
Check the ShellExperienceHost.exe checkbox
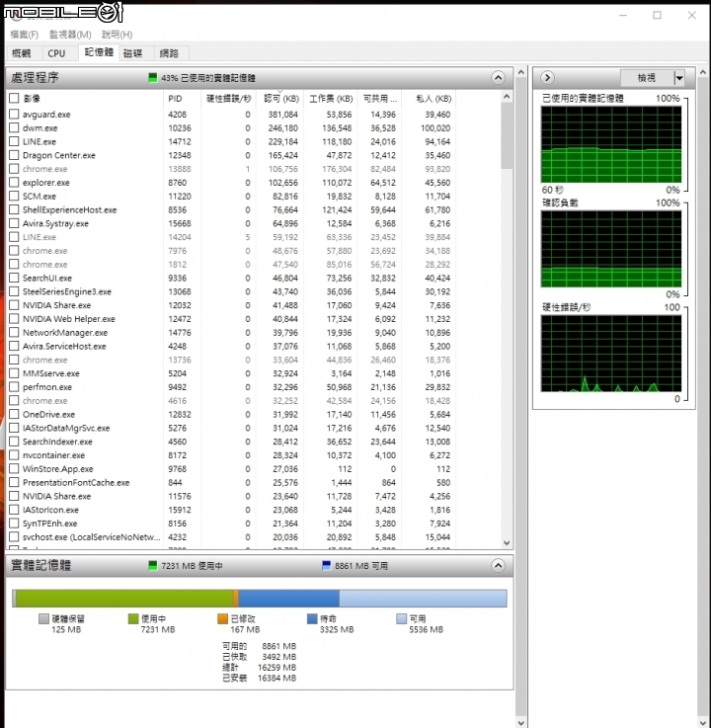[14, 209]
